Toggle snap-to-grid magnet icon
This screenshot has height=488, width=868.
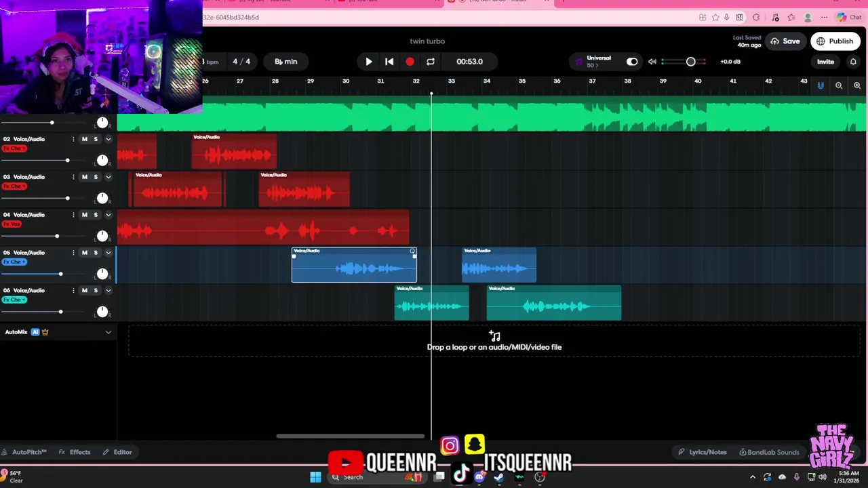tap(821, 85)
